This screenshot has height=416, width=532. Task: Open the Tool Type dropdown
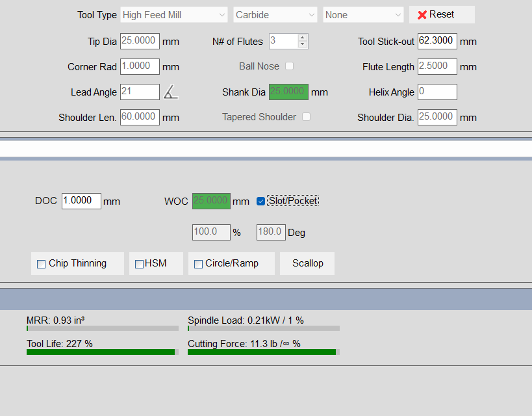coord(174,15)
